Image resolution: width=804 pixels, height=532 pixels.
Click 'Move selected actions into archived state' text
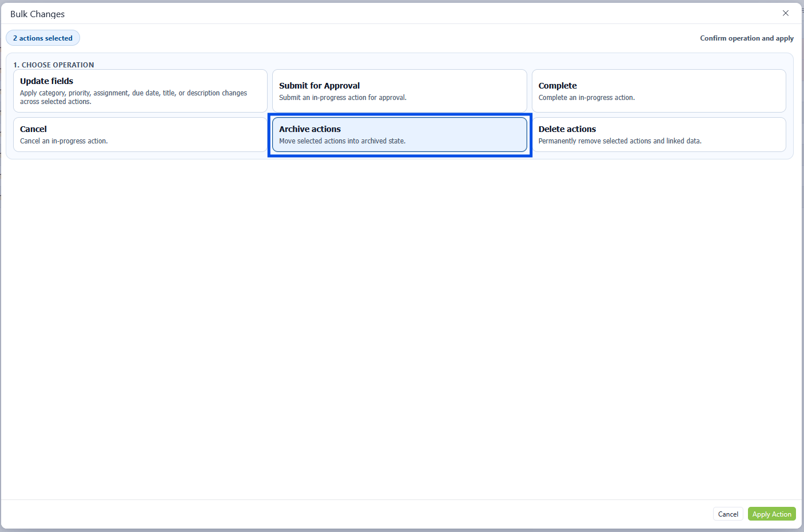pyautogui.click(x=342, y=141)
